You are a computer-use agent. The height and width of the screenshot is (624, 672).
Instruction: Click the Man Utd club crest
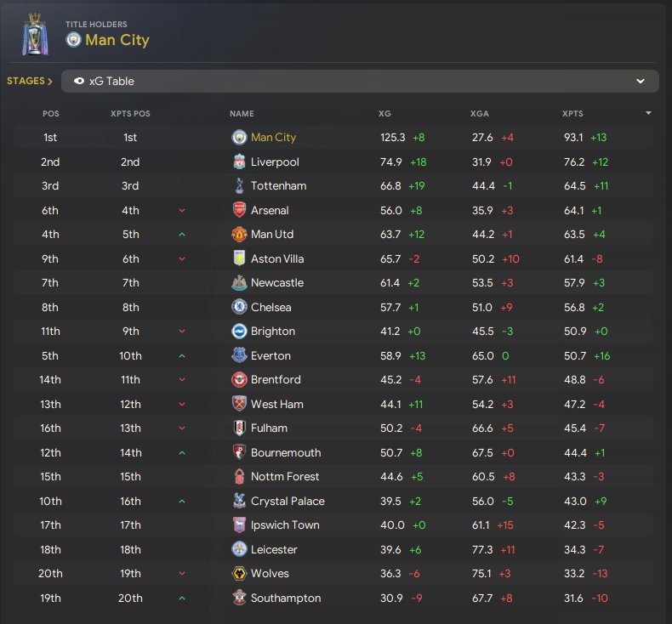[239, 235]
